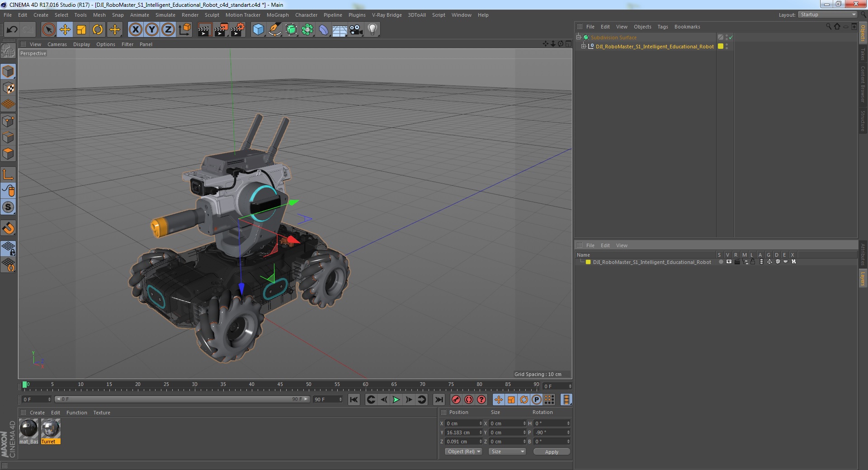This screenshot has width=868, height=470.
Task: Click Render View clapperboard icon
Action: point(204,30)
